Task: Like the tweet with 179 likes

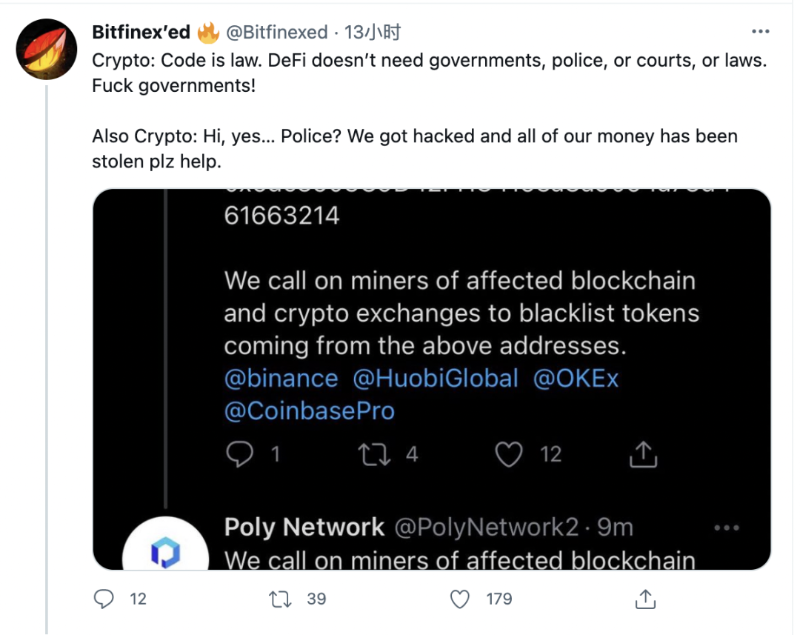Action: [x=460, y=599]
